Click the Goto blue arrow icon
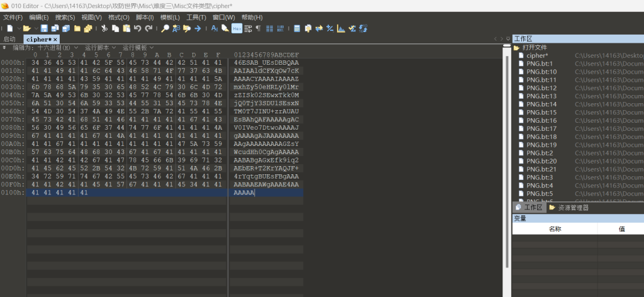 tap(197, 28)
